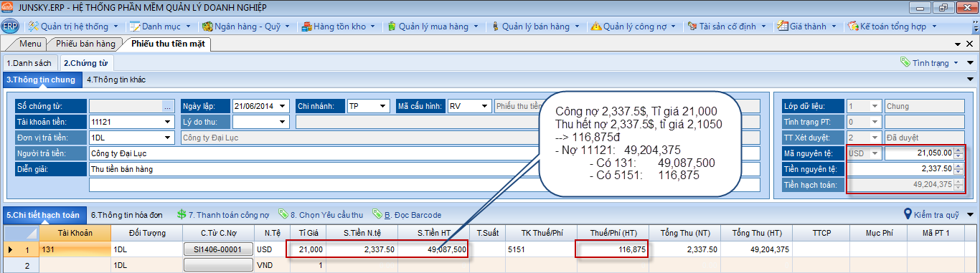Collapse the Thông tin chung panel arrow
The image size is (980, 273).
[970, 80]
